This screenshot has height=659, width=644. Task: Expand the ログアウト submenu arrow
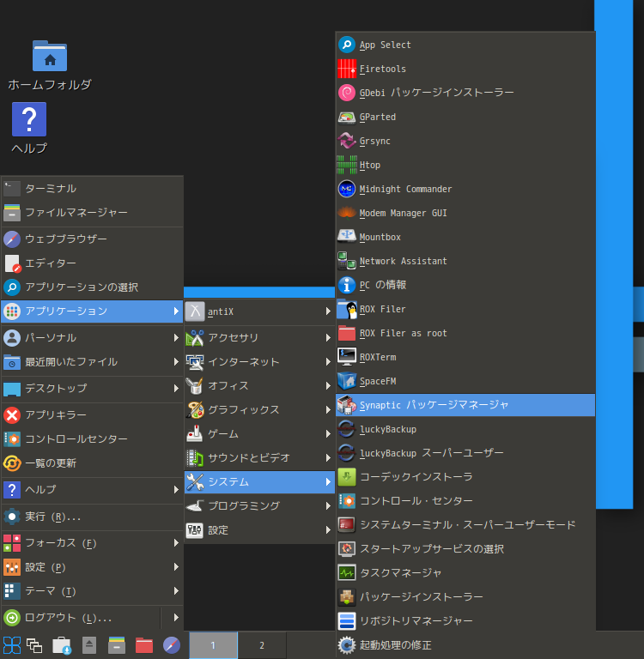point(176,618)
